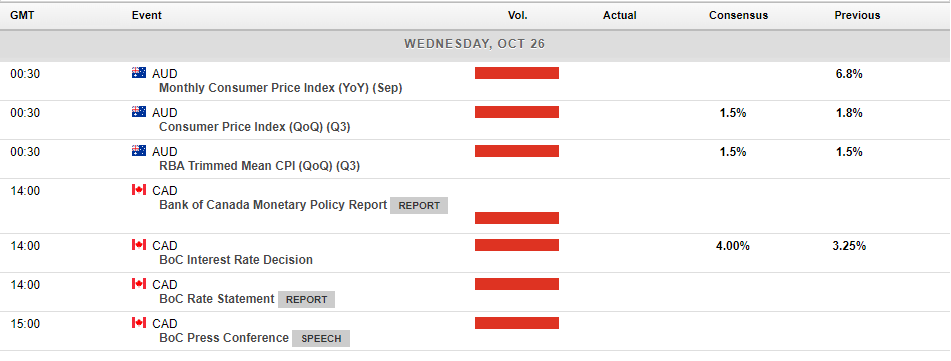The width and height of the screenshot is (951, 361).
Task: Open RBA Trimmed Mean CPI (QoQ) (Q3) event
Action: [260, 166]
